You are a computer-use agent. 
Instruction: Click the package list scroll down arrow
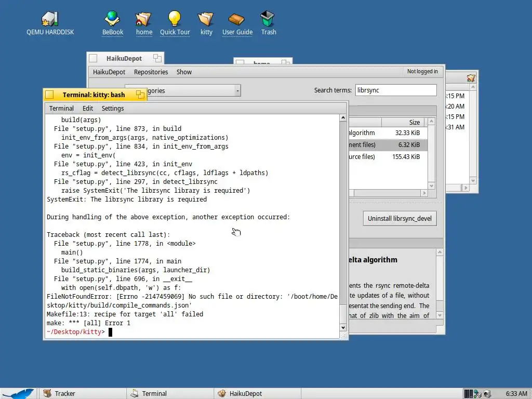tap(431, 185)
